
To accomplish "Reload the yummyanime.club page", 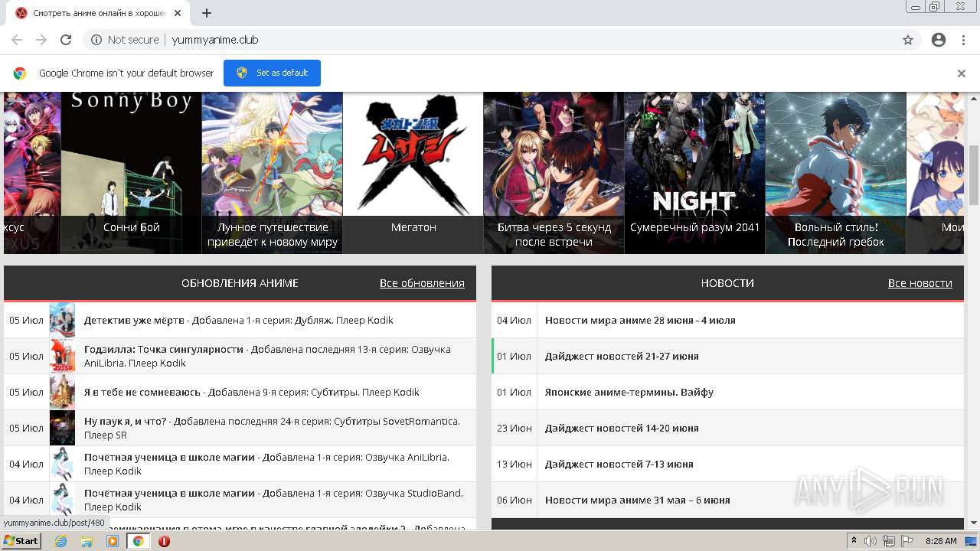I will [x=66, y=40].
